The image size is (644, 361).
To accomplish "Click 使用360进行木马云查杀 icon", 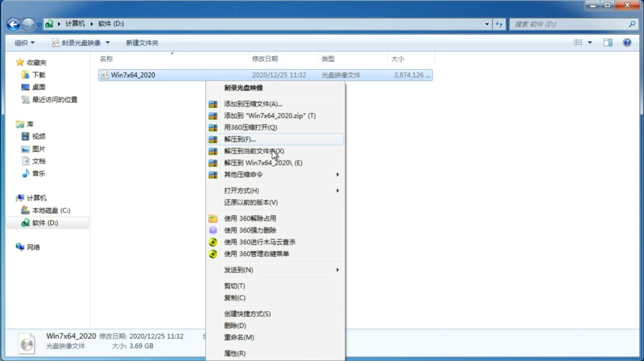I will tap(213, 242).
